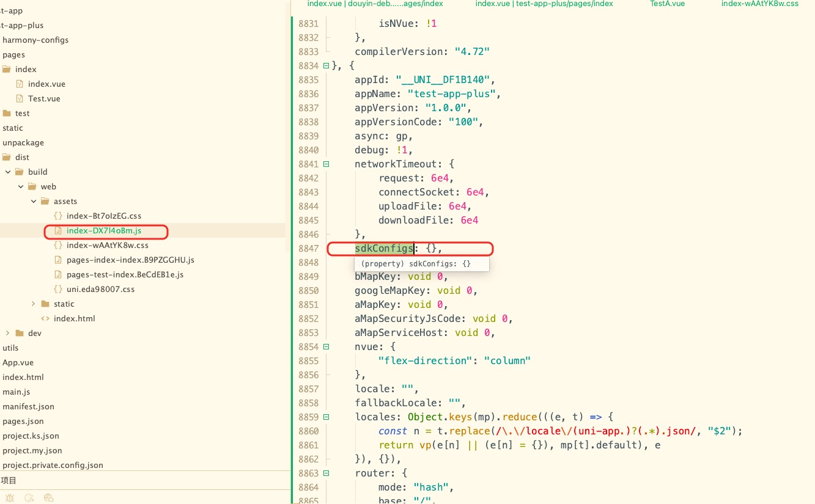Fold code block at line 8841

[x=326, y=164]
